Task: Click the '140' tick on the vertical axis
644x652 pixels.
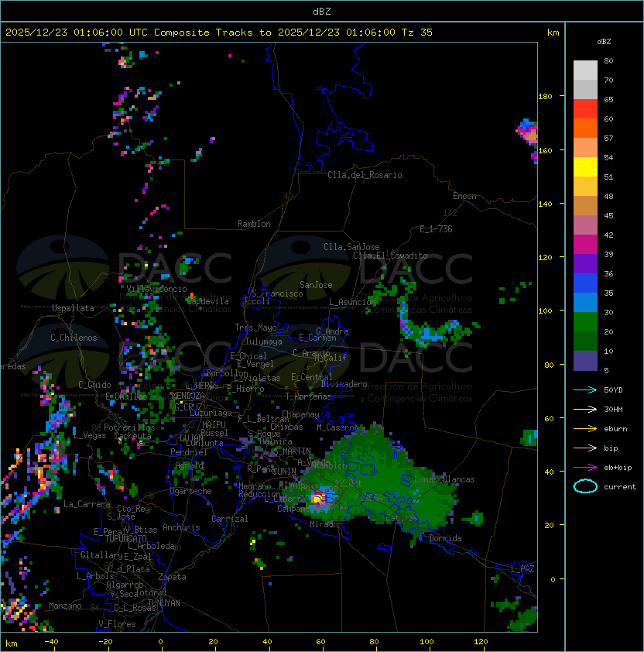Action: tap(545, 204)
